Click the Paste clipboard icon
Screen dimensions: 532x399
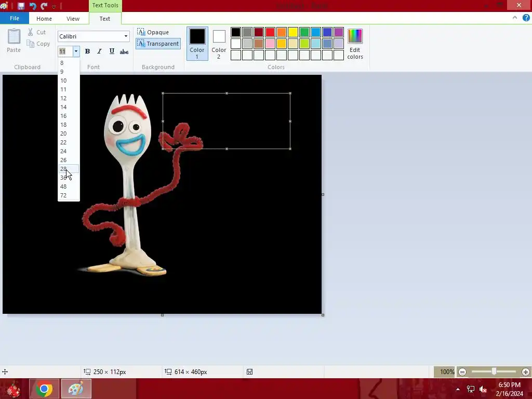coord(14,37)
